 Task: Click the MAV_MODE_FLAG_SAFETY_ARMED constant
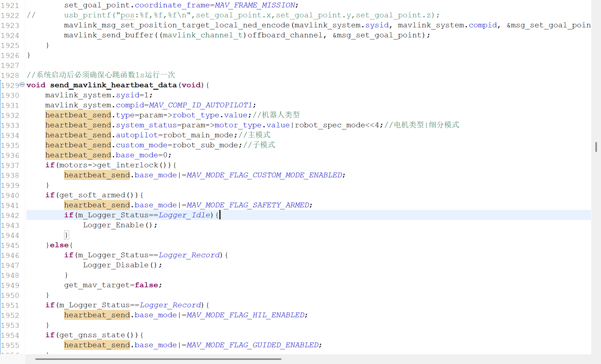click(x=248, y=205)
